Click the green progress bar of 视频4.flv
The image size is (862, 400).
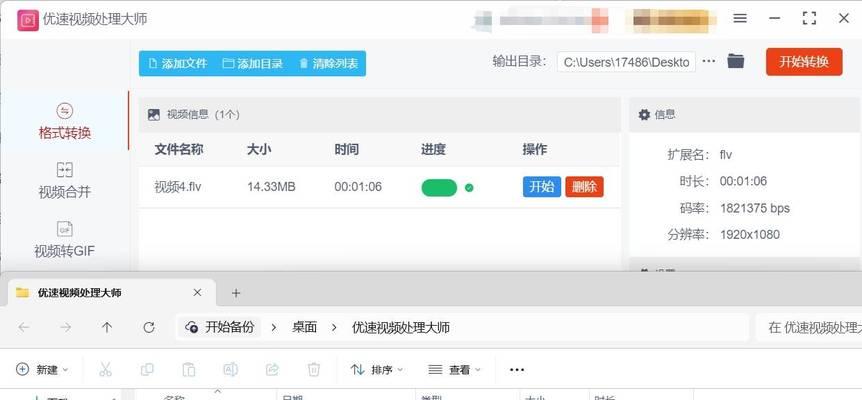(x=439, y=188)
